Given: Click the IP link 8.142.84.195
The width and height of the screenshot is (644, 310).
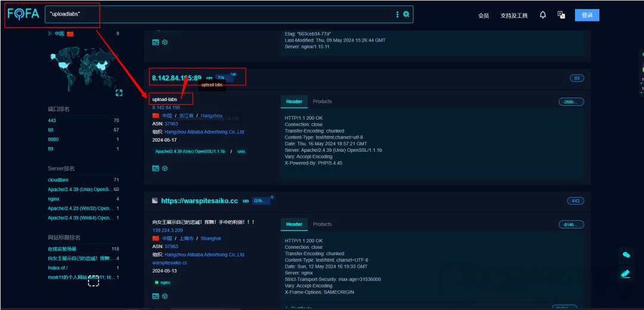Looking at the screenshot, I should 166,108.
